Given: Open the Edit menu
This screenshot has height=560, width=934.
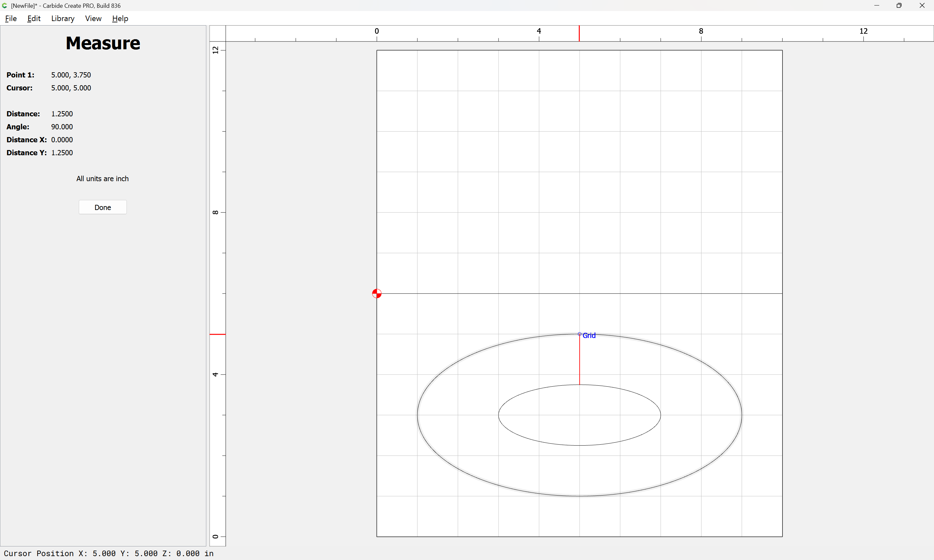Looking at the screenshot, I should tap(34, 18).
